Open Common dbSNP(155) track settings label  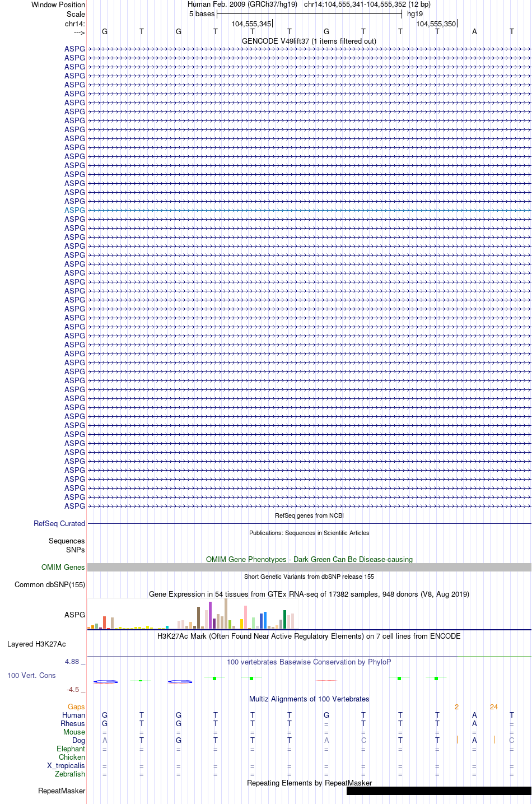pos(50,584)
